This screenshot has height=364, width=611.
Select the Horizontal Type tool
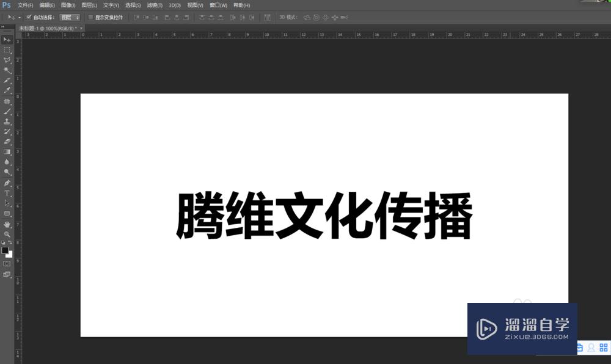(7, 193)
